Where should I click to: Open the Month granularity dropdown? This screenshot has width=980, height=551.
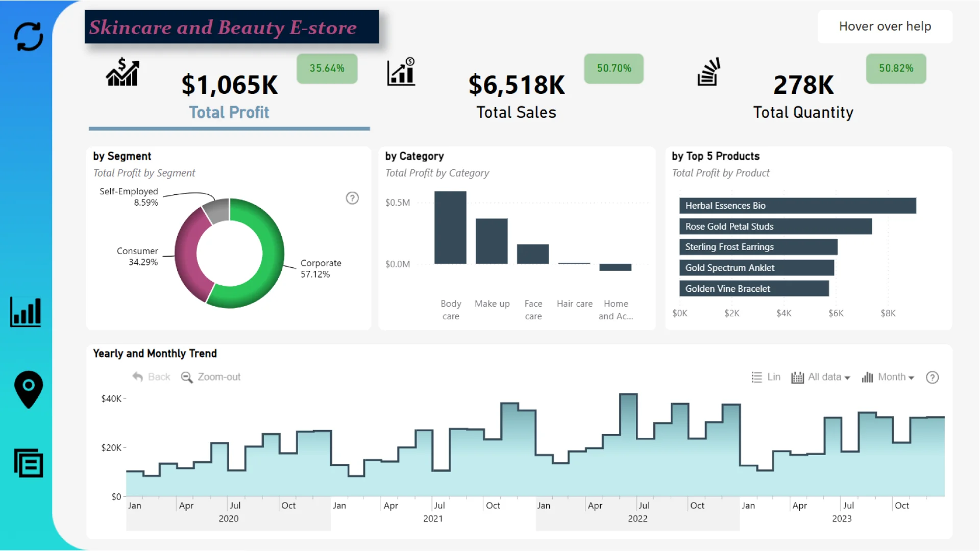[888, 378]
